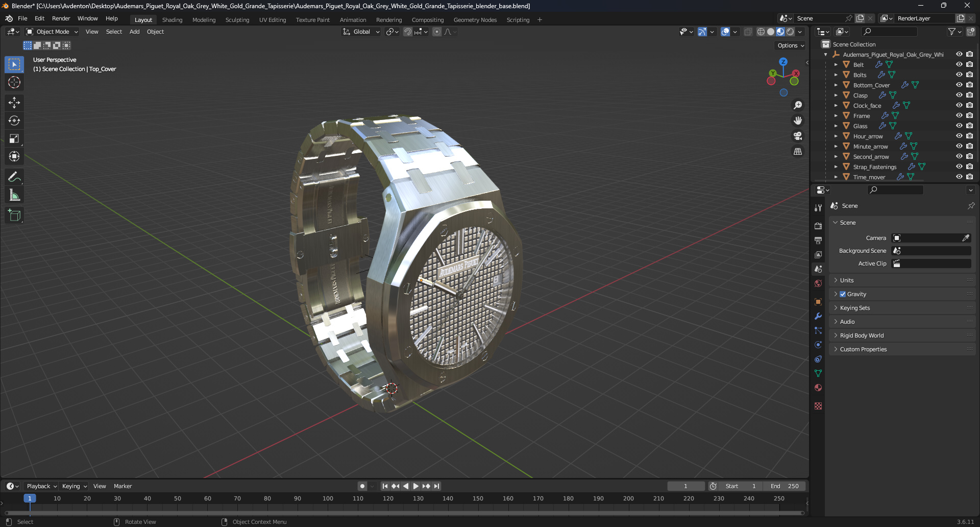The height and width of the screenshot is (527, 980).
Task: Open the Texture properties checker tab
Action: tap(818, 406)
